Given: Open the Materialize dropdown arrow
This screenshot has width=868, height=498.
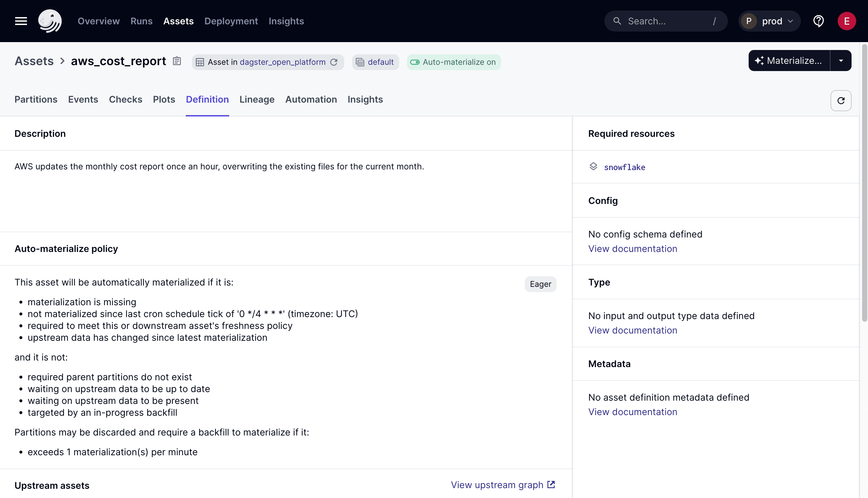Looking at the screenshot, I should pyautogui.click(x=841, y=61).
